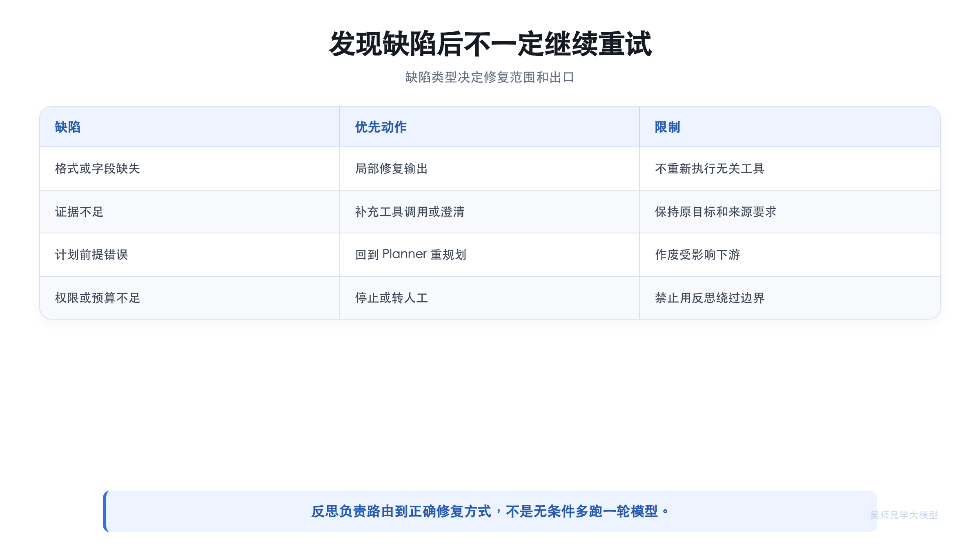980x551 pixels.
Task: Click the cell 不重新执行无关工具
Action: click(x=790, y=169)
